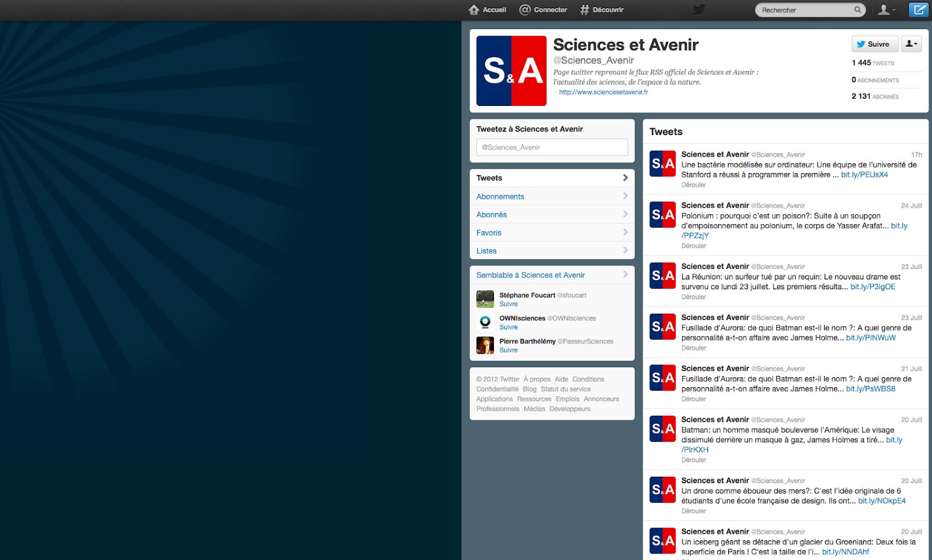Open the À propos footer link
The image size is (932, 560).
536,379
